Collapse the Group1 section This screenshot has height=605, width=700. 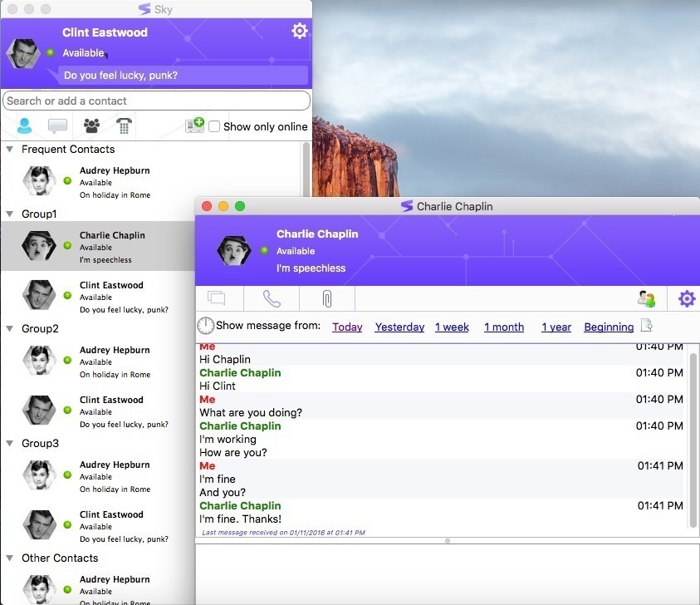point(9,214)
